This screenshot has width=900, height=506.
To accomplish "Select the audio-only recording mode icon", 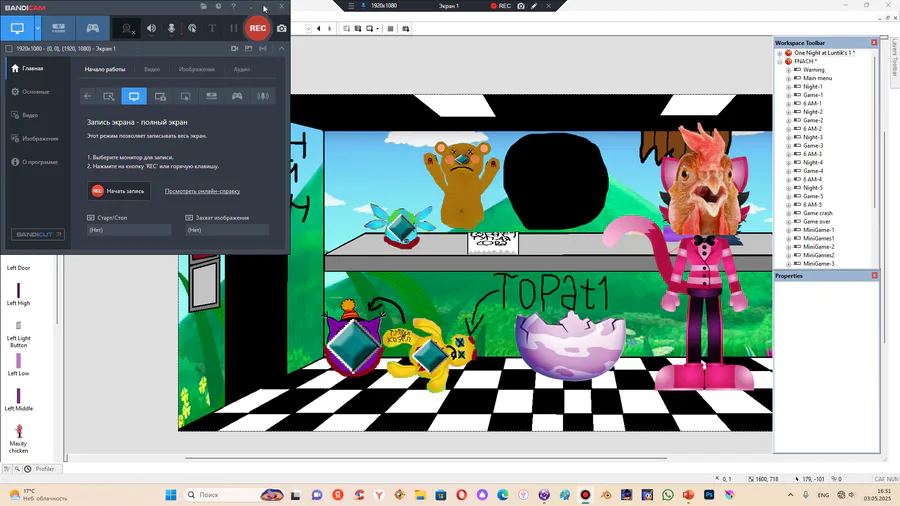I will [263, 96].
